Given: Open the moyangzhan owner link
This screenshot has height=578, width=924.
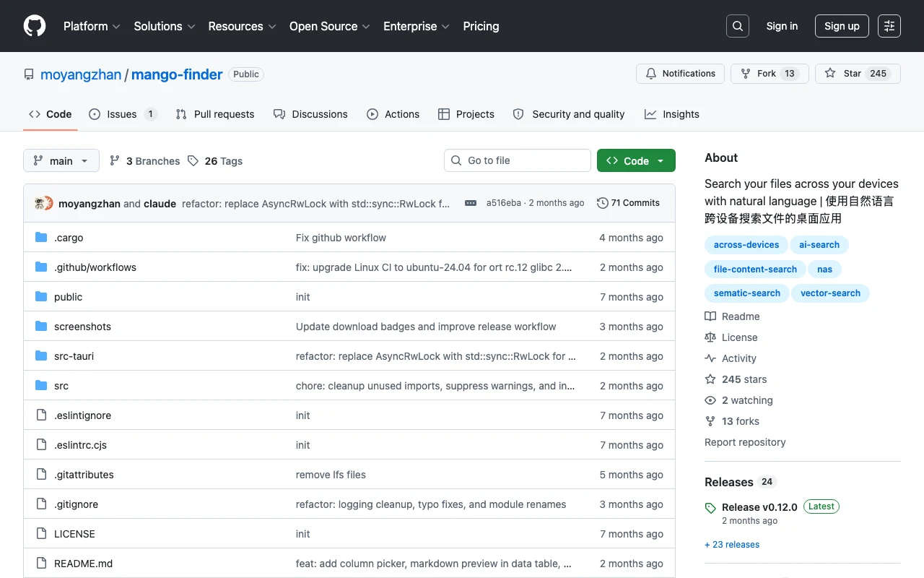Looking at the screenshot, I should [81, 74].
